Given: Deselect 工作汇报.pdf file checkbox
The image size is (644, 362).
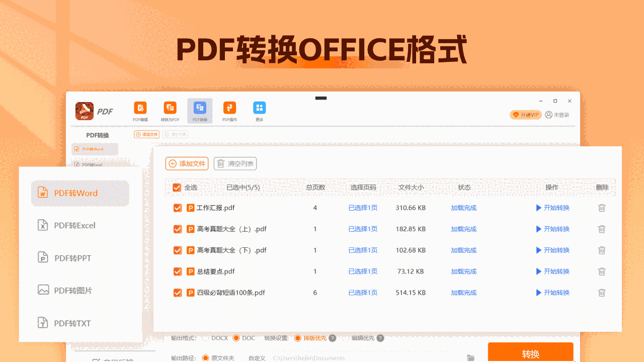Looking at the screenshot, I should [177, 208].
